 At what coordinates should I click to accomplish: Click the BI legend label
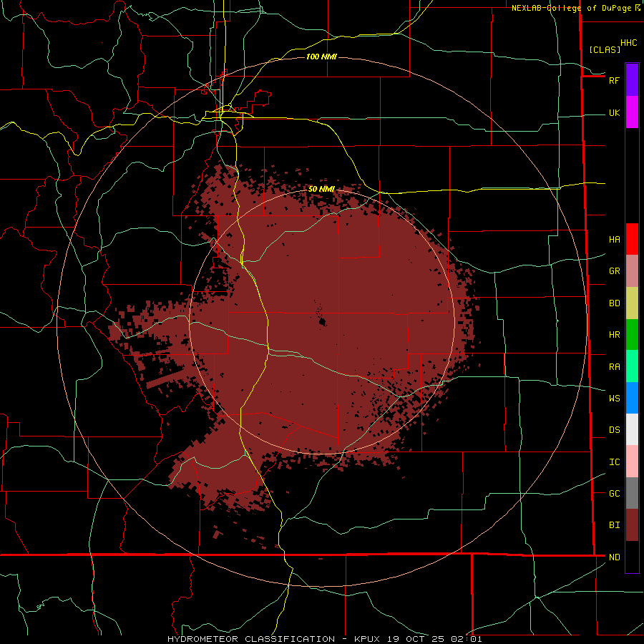point(614,525)
